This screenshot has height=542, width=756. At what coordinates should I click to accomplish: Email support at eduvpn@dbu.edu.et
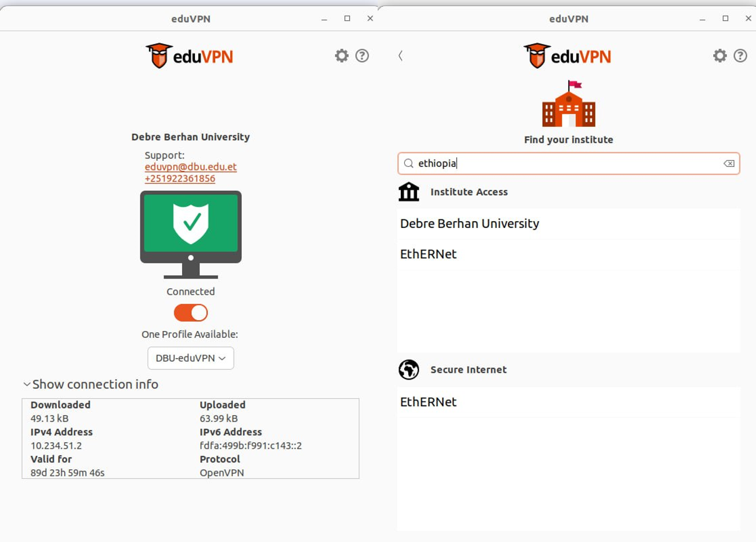(191, 167)
